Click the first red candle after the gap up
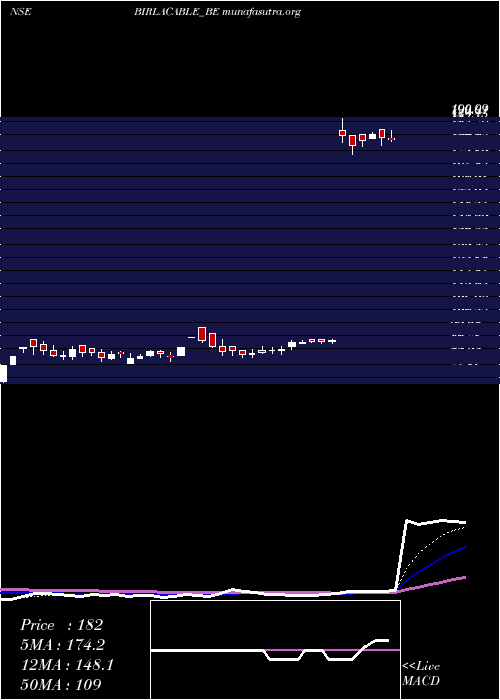The image size is (500, 700). pos(342,133)
